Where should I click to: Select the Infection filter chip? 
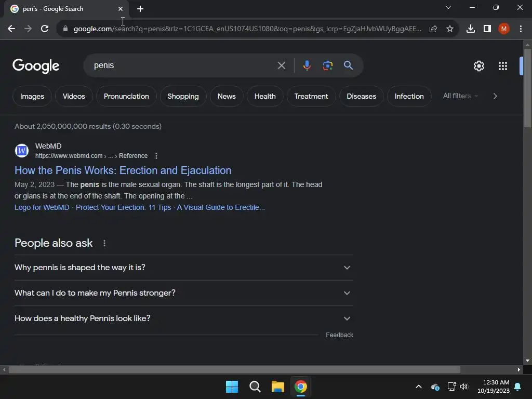click(x=409, y=96)
